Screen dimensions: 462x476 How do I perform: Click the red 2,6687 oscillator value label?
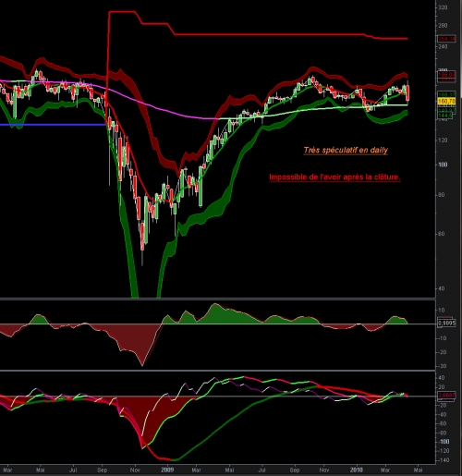[446, 396]
